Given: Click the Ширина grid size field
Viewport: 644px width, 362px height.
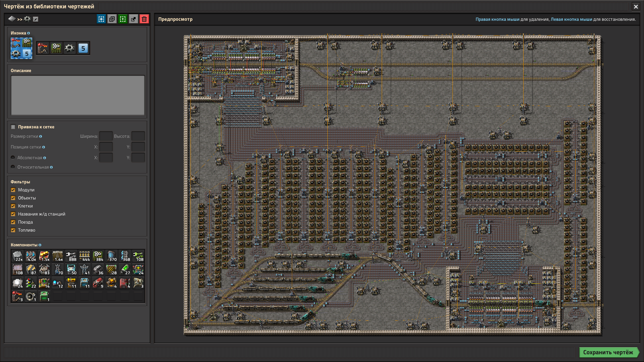Looking at the screenshot, I should 106,136.
